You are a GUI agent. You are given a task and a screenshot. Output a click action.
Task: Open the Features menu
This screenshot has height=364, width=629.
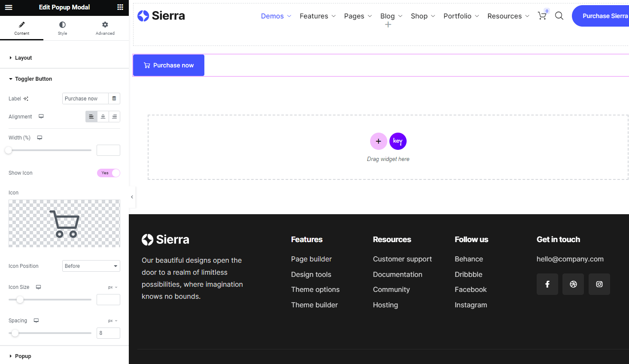point(318,16)
